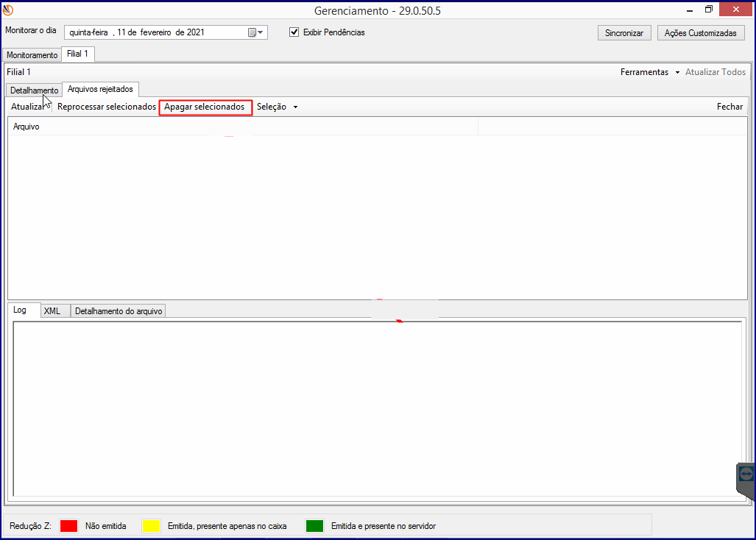Viewport: 756px width, 540px height.
Task: Minimize the Gerenciamento window
Action: (x=690, y=10)
